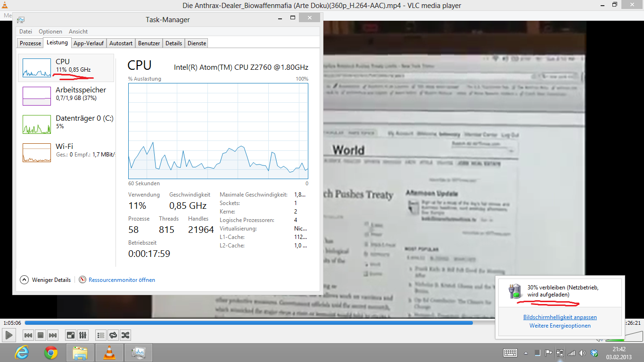Viewport: 644px width, 362px height.
Task: Show the VLC playlist
Action: (101, 335)
